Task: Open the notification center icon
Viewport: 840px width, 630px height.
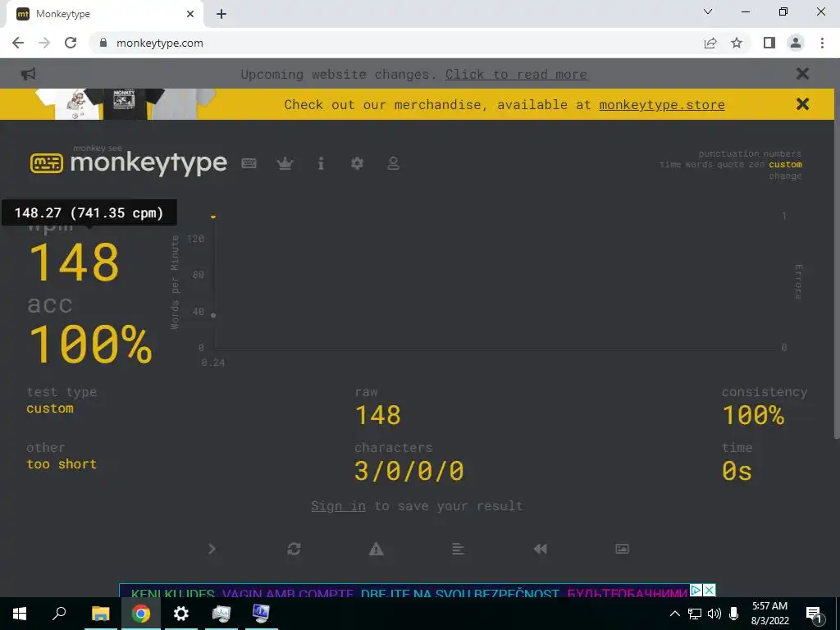Action: [x=814, y=614]
